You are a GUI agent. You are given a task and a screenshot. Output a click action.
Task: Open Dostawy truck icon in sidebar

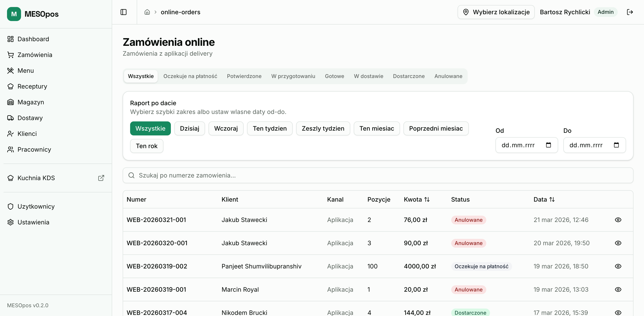coord(11,118)
